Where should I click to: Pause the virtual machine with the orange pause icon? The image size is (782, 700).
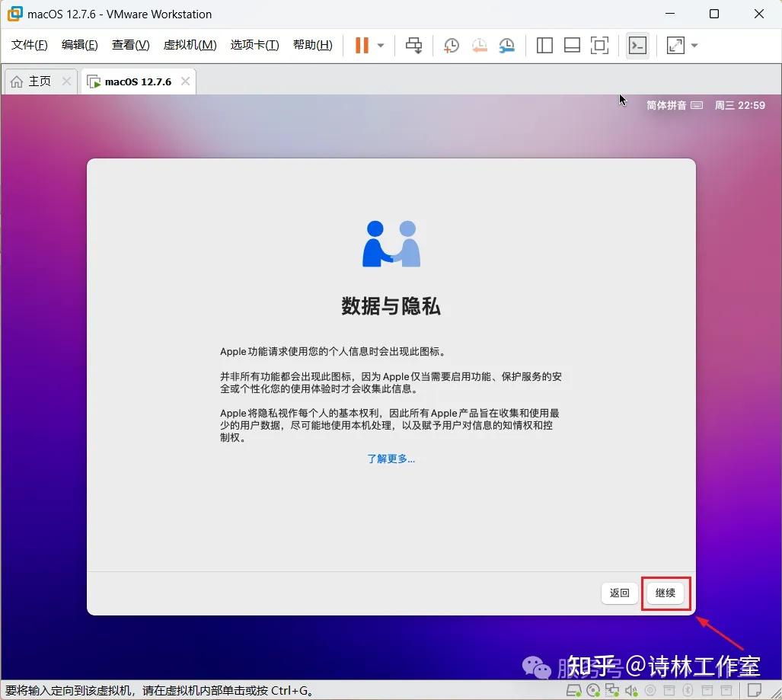click(x=362, y=46)
